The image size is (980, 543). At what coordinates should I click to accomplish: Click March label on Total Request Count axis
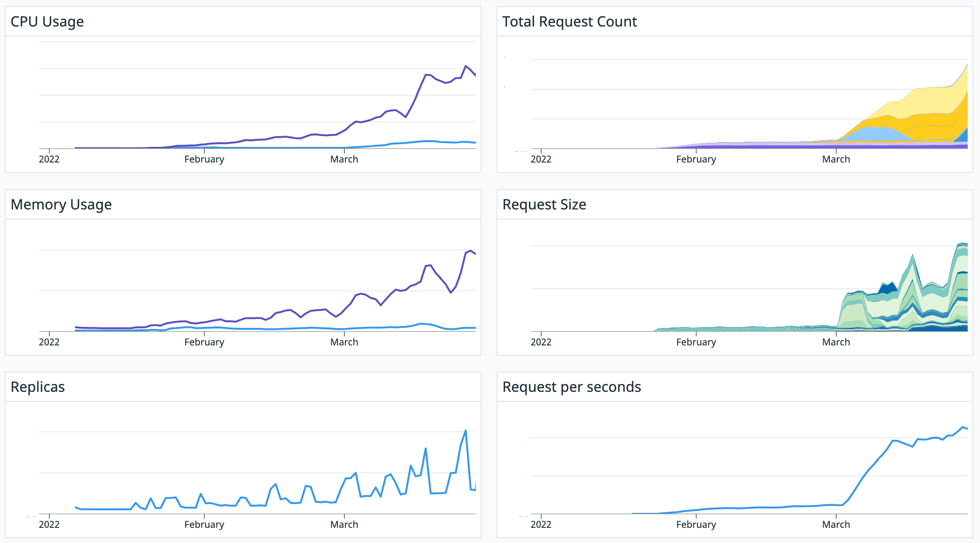pos(836,159)
